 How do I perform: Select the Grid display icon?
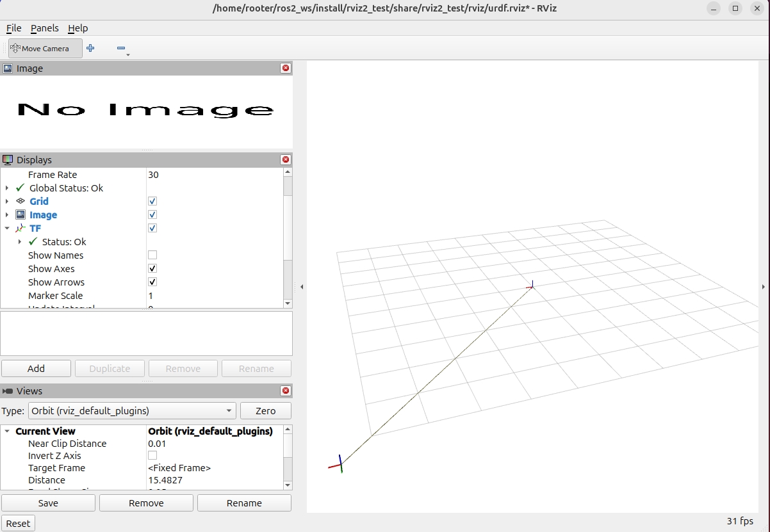click(20, 201)
